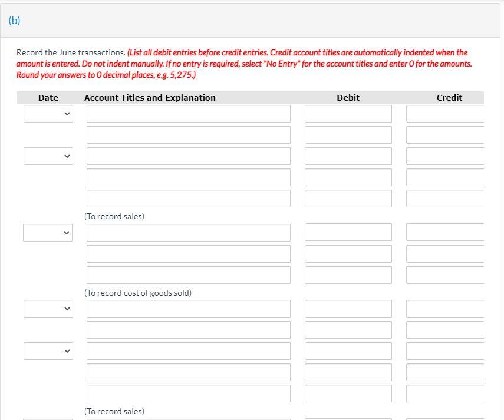Viewport: 504px width, 420px height.
Task: Click the first row's account title field
Action: click(189, 114)
